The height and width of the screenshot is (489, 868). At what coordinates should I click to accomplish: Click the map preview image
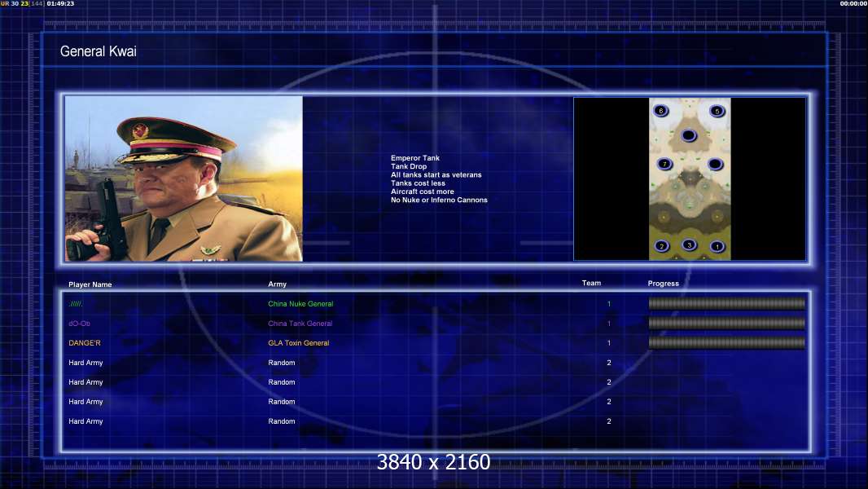(x=690, y=178)
